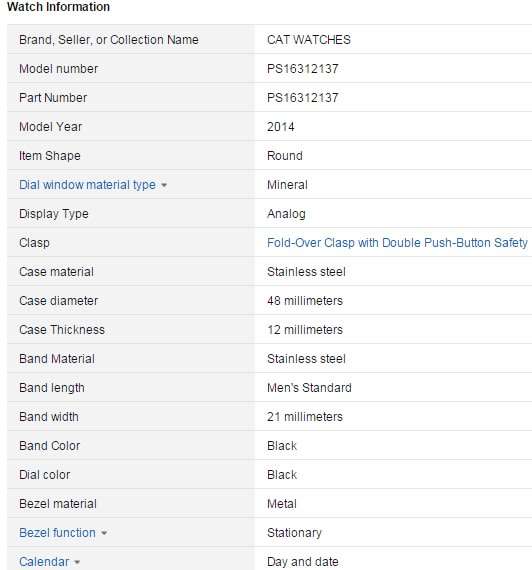Click the arrow next to Bezel function
This screenshot has width=532, height=570.
point(104,533)
